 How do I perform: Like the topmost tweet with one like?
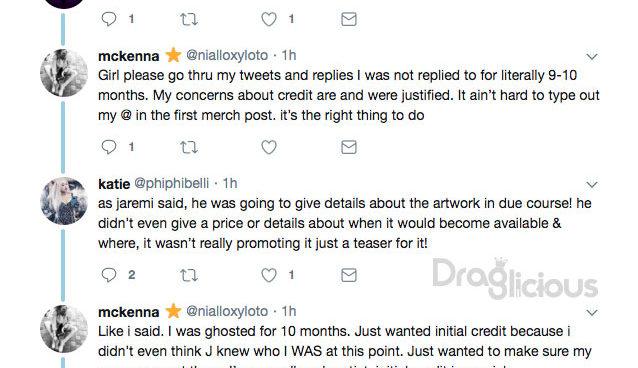tap(269, 19)
